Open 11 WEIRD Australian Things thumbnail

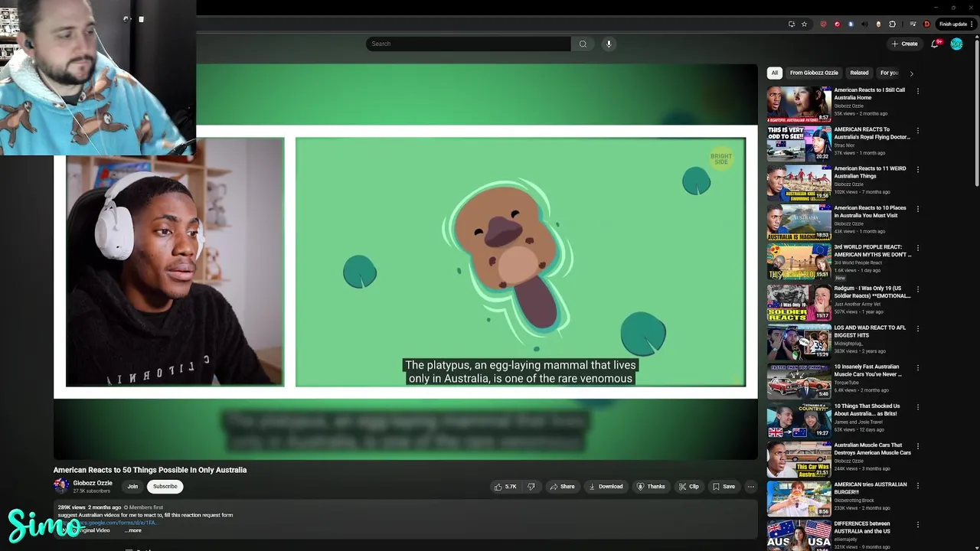click(799, 182)
